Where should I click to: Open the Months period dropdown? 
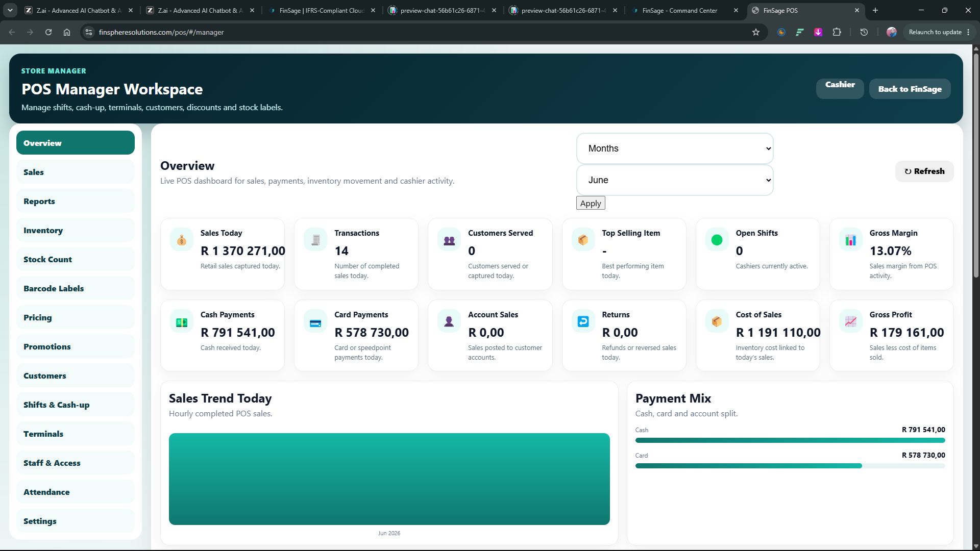click(x=675, y=148)
